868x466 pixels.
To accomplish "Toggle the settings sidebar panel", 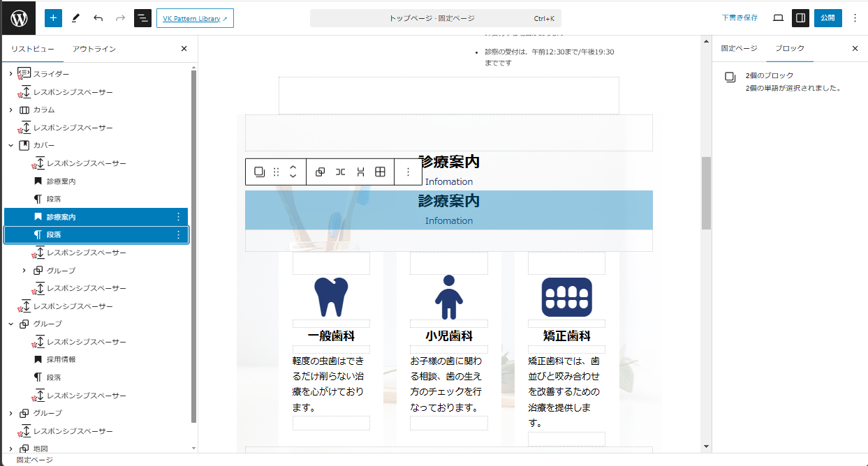I will pos(801,18).
